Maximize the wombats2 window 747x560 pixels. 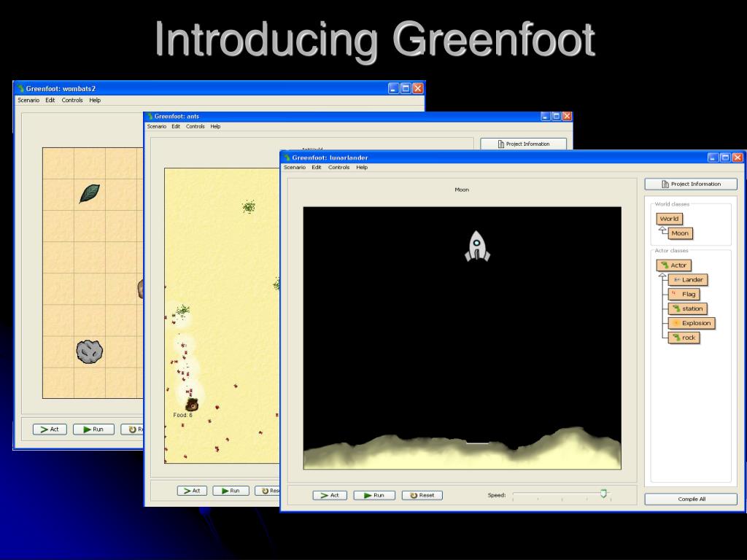[406, 88]
